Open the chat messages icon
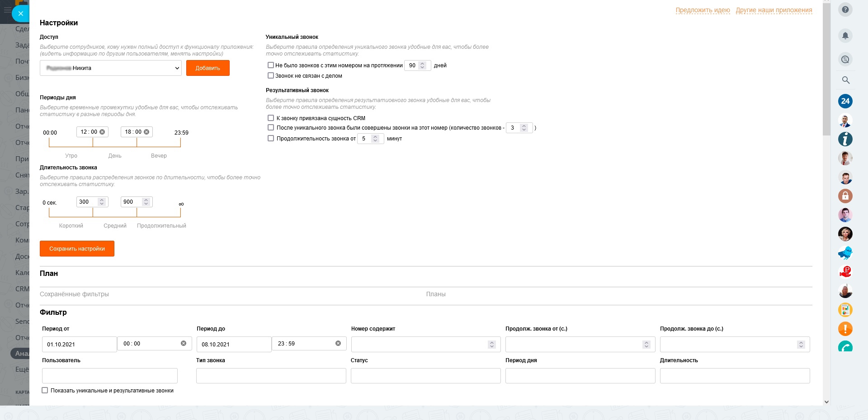This screenshot has width=868, height=420. (x=845, y=59)
